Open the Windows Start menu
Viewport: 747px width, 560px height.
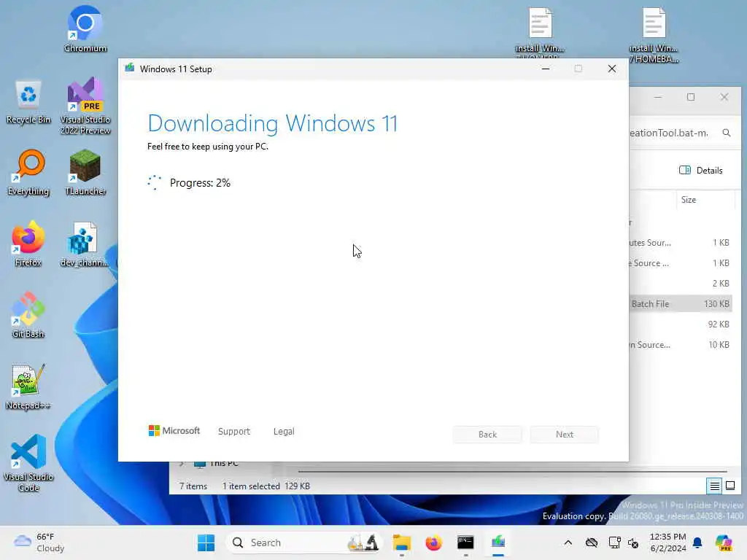(206, 542)
